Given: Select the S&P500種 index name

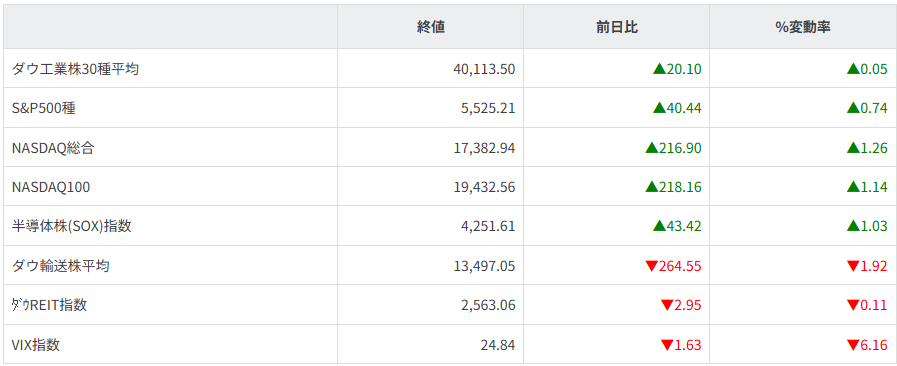Looking at the screenshot, I should (x=43, y=108).
